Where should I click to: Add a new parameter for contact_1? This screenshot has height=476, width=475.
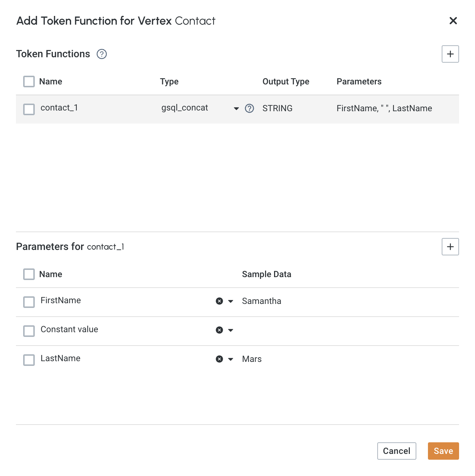(x=450, y=247)
